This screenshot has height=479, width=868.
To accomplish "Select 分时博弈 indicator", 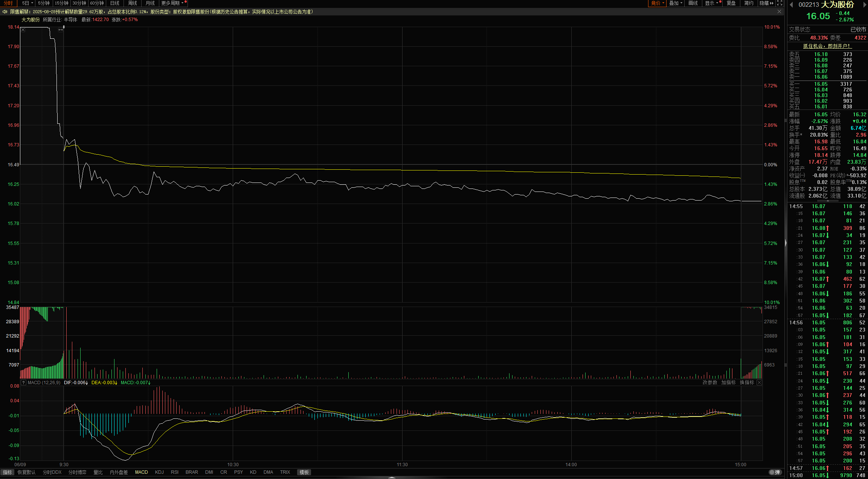I will [77, 472].
